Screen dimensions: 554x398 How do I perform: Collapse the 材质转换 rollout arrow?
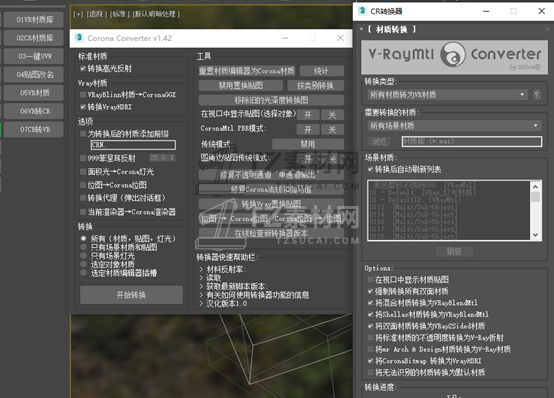point(361,29)
